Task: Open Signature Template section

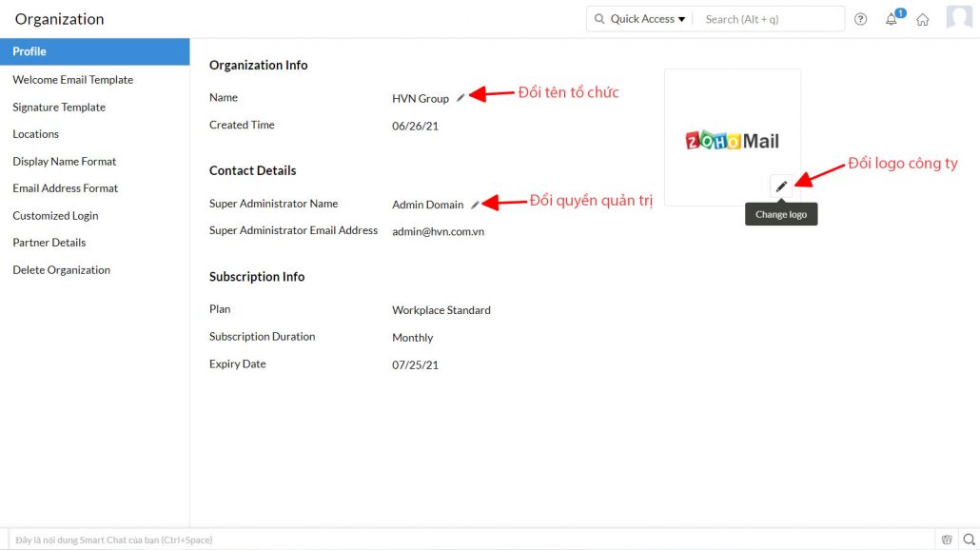Action: pos(59,108)
